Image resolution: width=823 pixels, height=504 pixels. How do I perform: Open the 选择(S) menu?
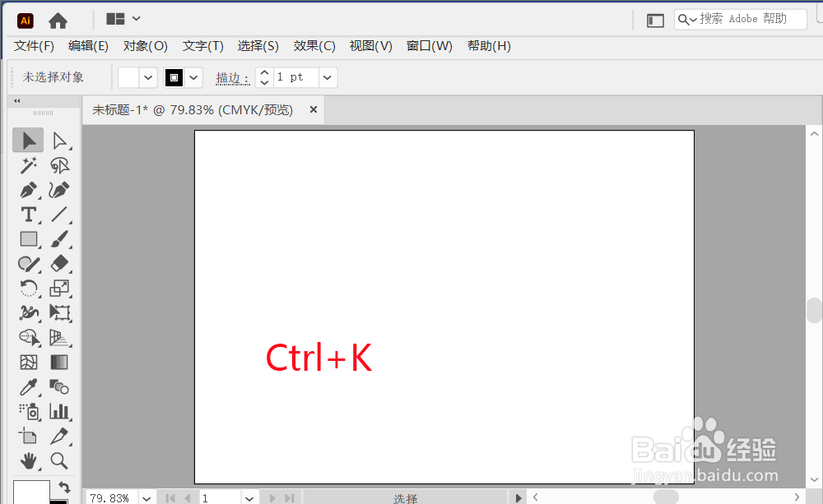258,46
